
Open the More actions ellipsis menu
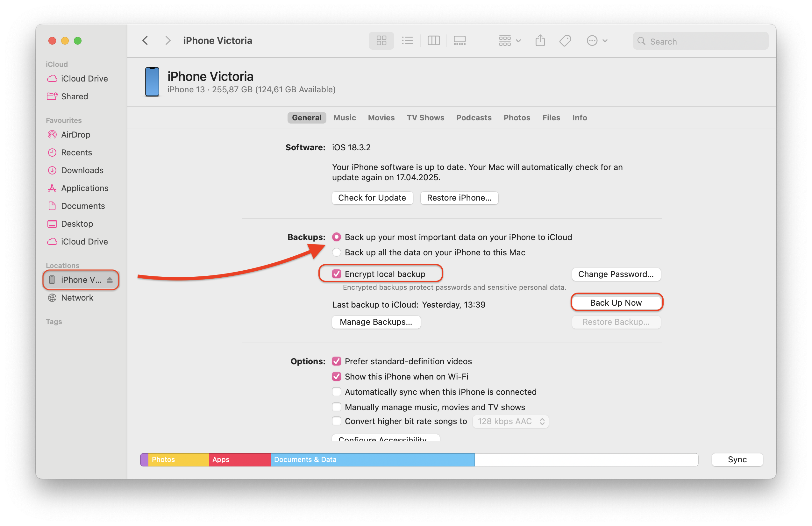[597, 40]
